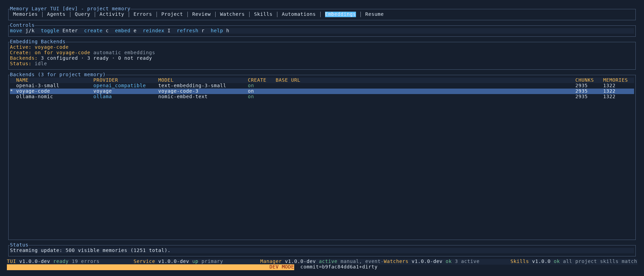Viewport: 644px width, 276px height.
Task: Select the voyage-code backend name
Action: pyautogui.click(x=33, y=91)
